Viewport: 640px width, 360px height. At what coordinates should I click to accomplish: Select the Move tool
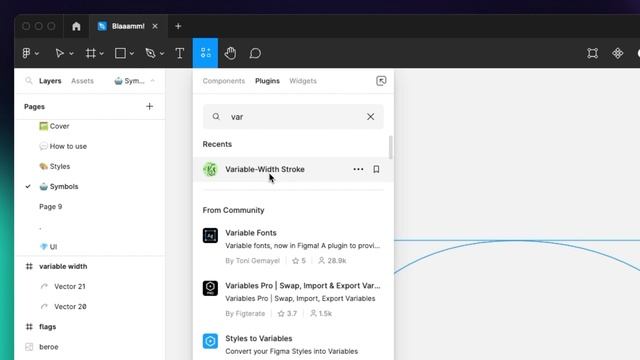60,53
